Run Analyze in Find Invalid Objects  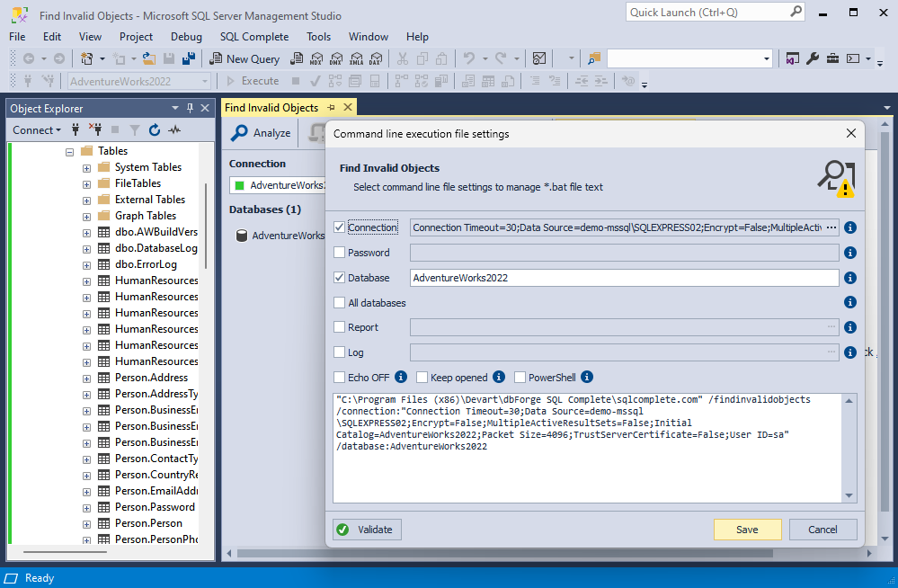[x=261, y=133]
